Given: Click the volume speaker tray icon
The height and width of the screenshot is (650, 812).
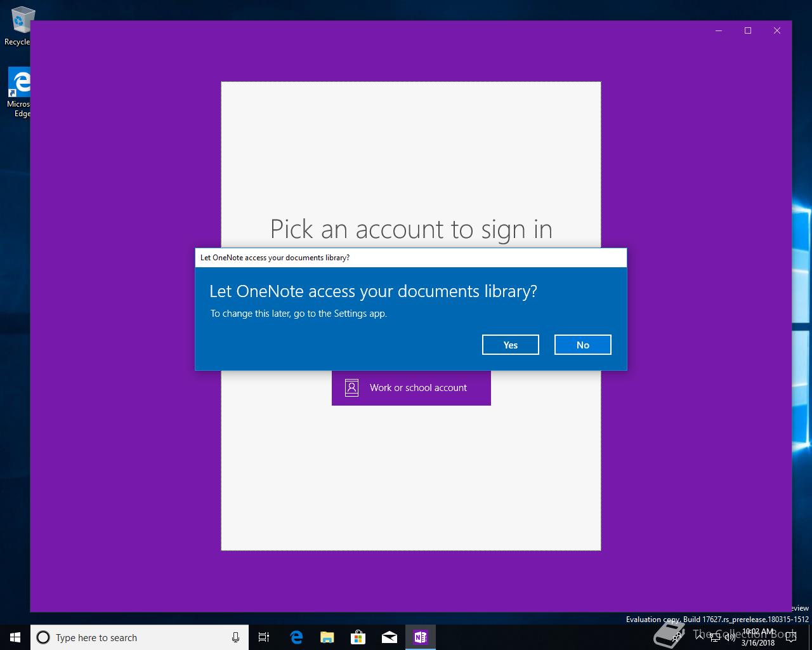Looking at the screenshot, I should pyautogui.click(x=730, y=637).
